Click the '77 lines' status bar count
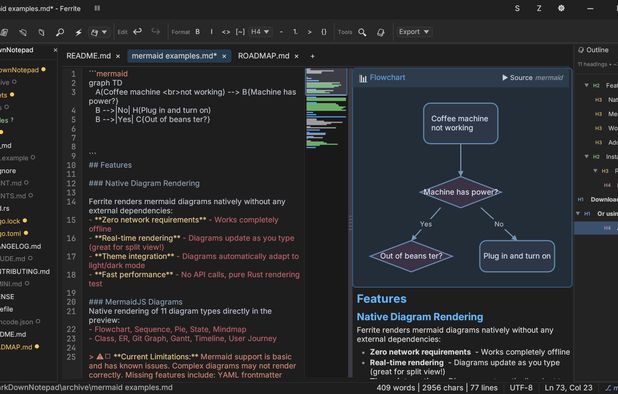This screenshot has width=618, height=394. [x=484, y=388]
